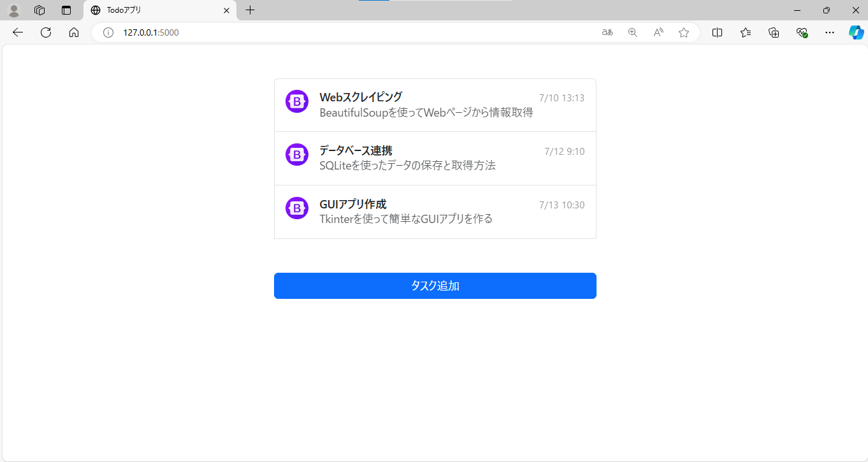Select the GUIアプリ作成 task row

click(x=435, y=212)
